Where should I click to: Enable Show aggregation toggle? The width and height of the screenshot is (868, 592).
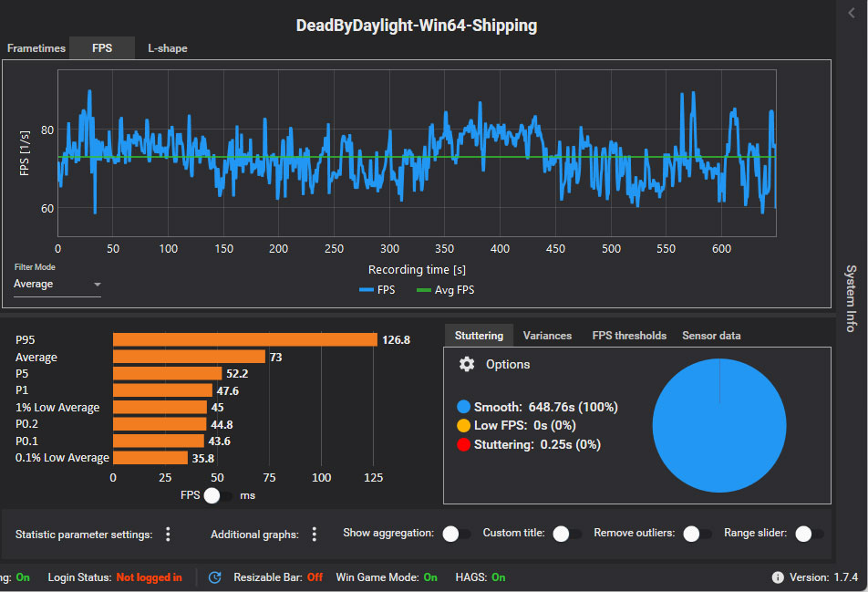[x=456, y=535]
